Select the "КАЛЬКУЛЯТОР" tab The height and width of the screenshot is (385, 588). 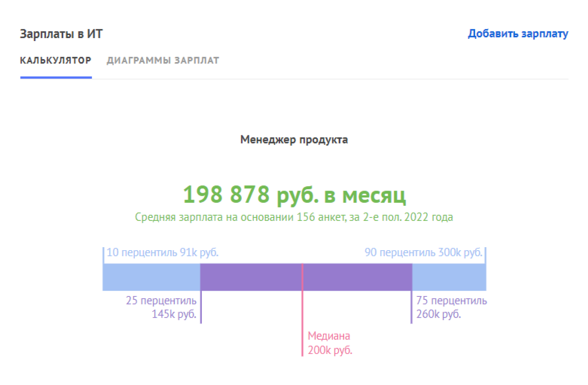point(55,60)
